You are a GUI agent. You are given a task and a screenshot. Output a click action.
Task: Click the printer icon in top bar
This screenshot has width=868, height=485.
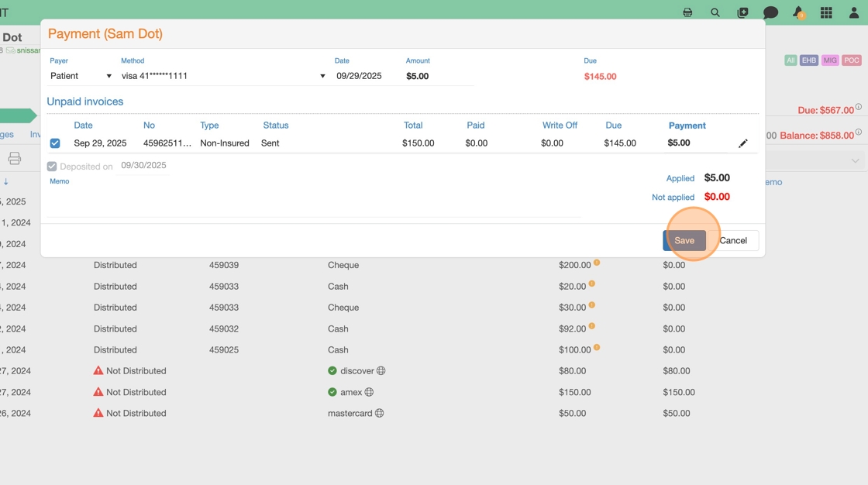(687, 12)
